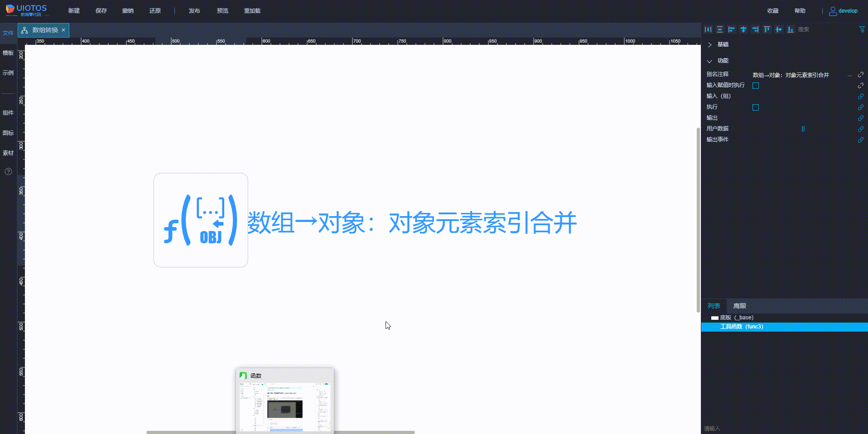Select the align right icon

pos(755,29)
